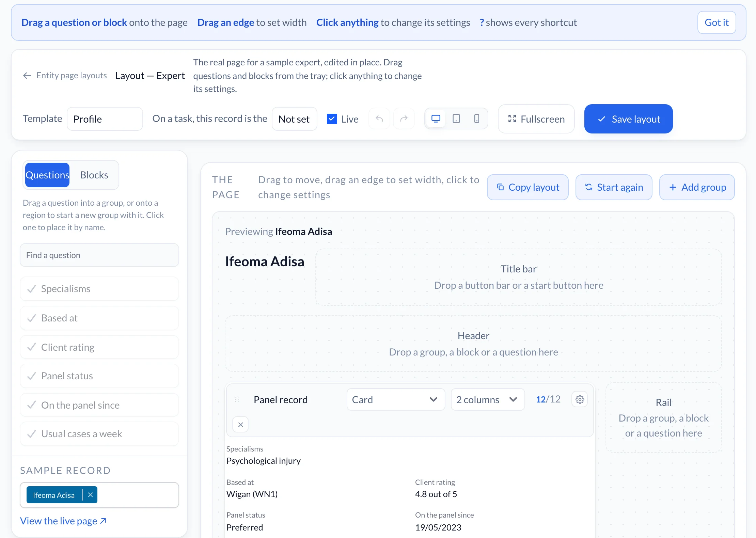Click the redo arrow icon
This screenshot has width=756, height=538.
(x=404, y=119)
